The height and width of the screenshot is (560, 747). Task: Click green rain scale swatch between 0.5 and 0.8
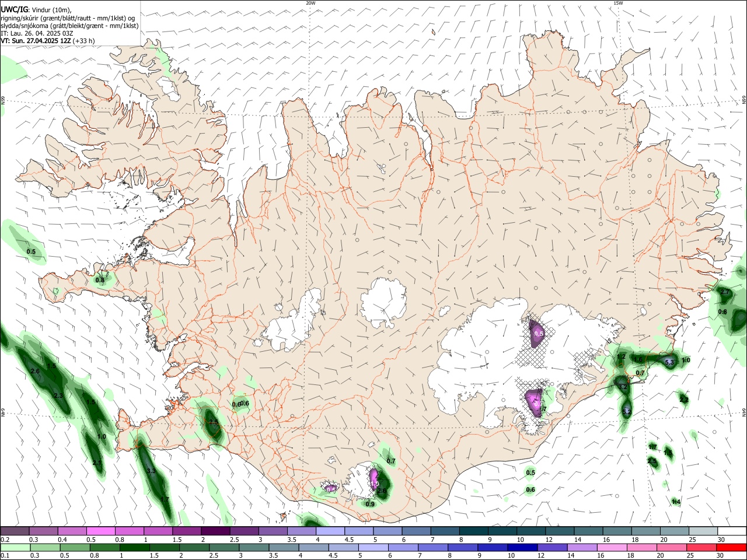tap(75, 547)
